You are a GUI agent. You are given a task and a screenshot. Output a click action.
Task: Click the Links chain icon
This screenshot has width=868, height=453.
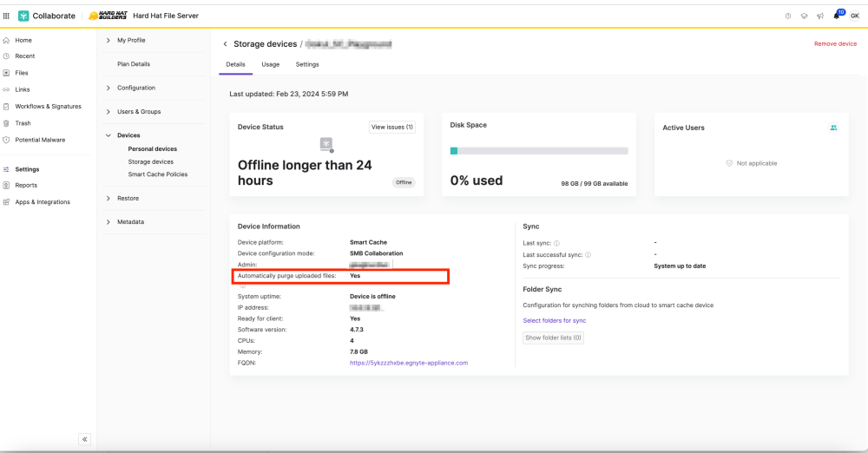click(6, 89)
